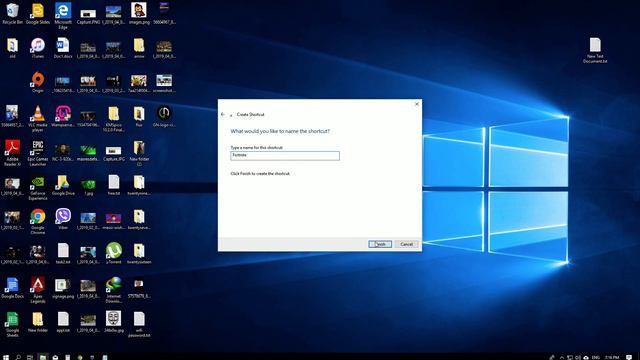Open the Windows Start menu
Viewport: 640px width, 360px height.
[x=6, y=357]
